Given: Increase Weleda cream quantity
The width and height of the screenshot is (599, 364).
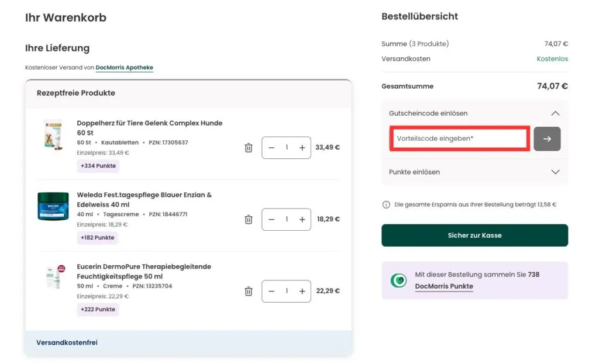Looking at the screenshot, I should [302, 219].
